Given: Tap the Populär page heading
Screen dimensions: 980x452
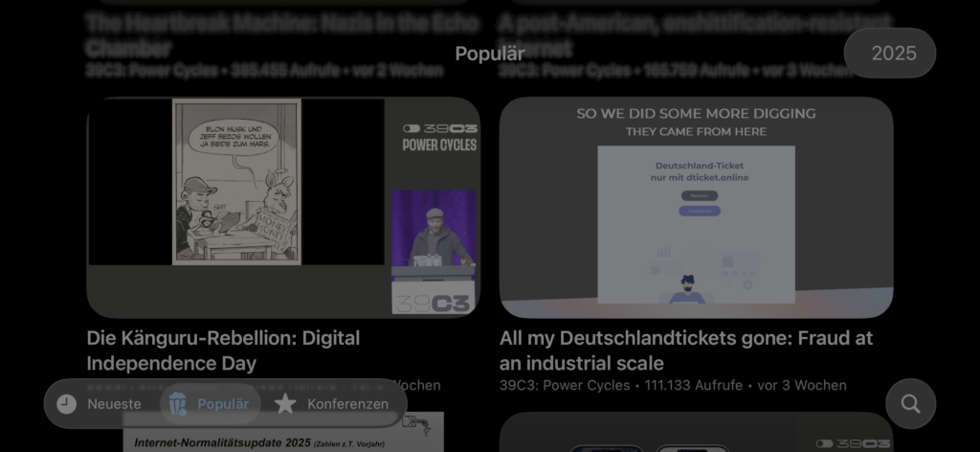Looking at the screenshot, I should click(489, 54).
